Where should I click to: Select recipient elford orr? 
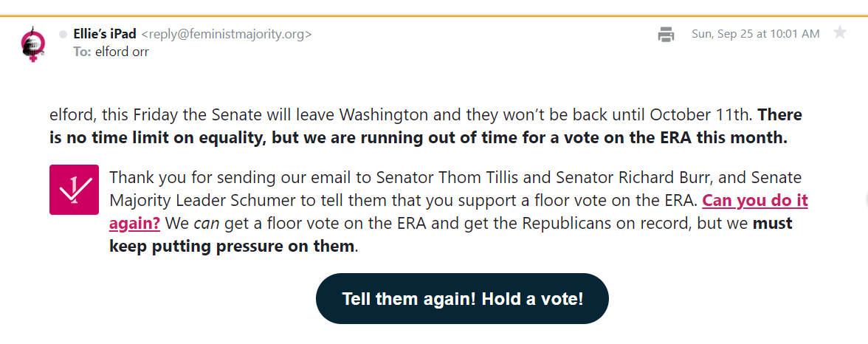click(x=122, y=52)
